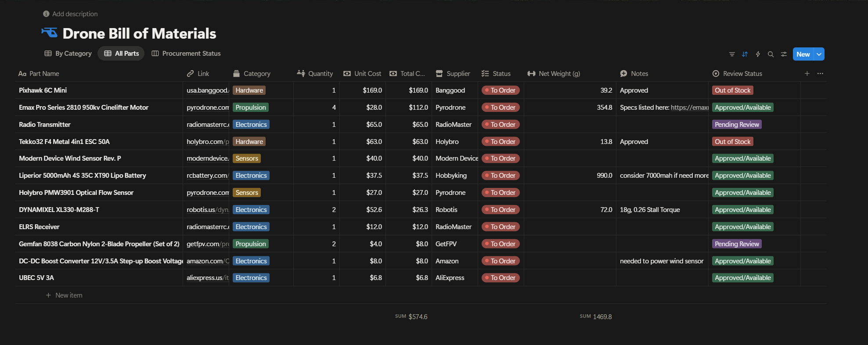Click the blue New button
The height and width of the screenshot is (345, 868).
coord(803,54)
